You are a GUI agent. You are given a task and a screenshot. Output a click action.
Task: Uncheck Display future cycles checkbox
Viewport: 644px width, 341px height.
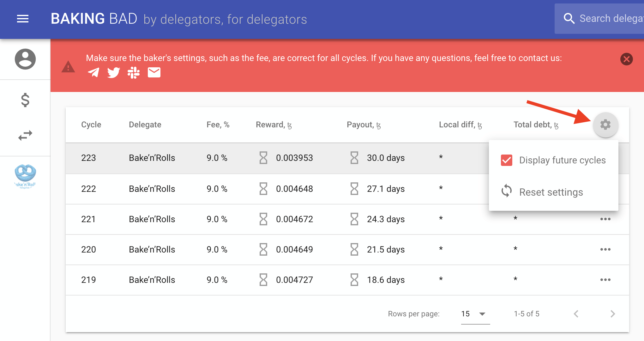pyautogui.click(x=507, y=160)
